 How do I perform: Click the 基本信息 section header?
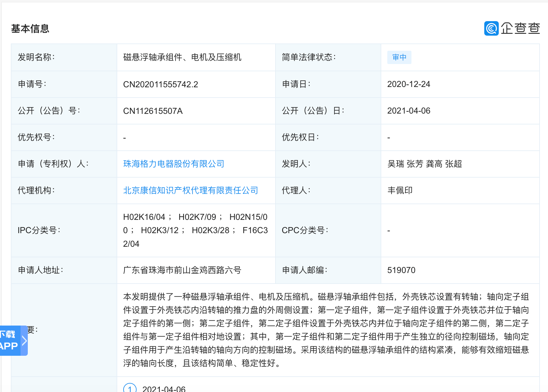coord(30,29)
